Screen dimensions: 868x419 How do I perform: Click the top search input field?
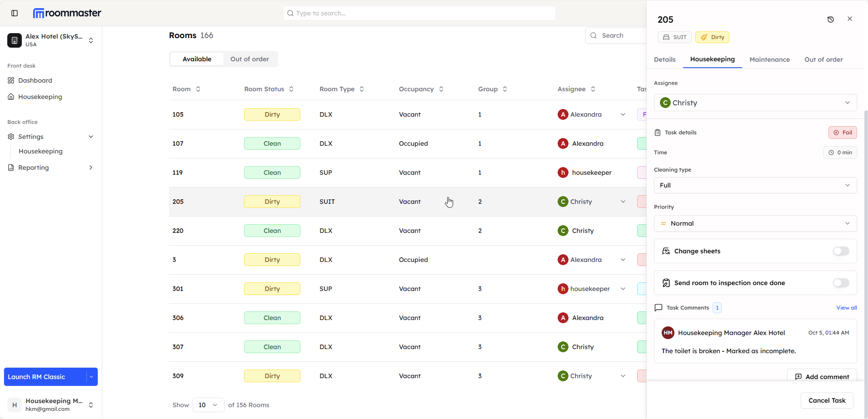[419, 13]
